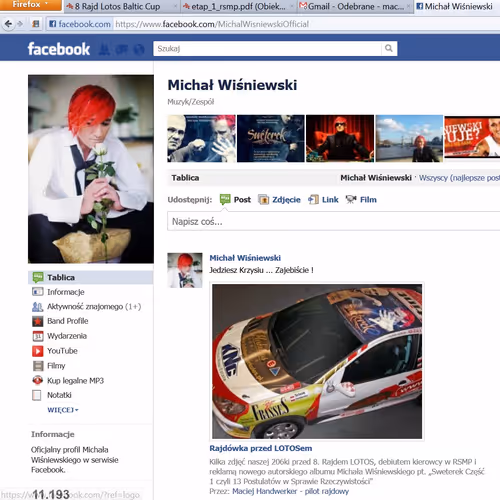
Task: Click the Filmy filmstrip icon
Action: [38, 366]
